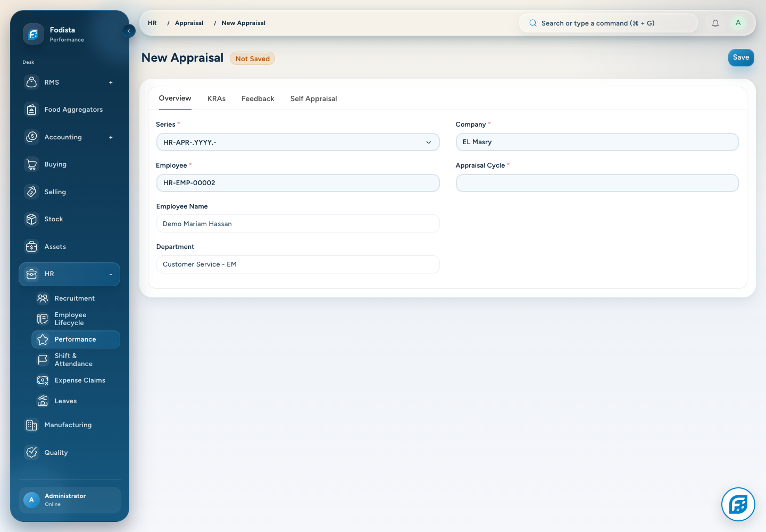Open the RMS module icon

32,82
